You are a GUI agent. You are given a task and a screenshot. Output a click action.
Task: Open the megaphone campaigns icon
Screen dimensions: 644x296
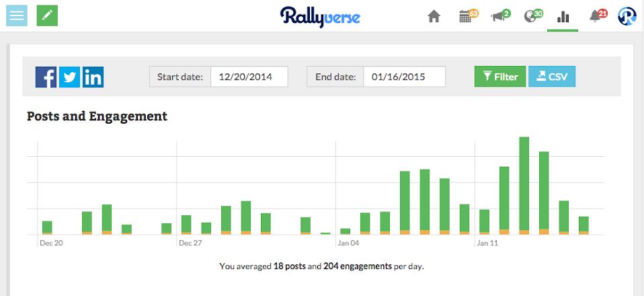coord(500,16)
